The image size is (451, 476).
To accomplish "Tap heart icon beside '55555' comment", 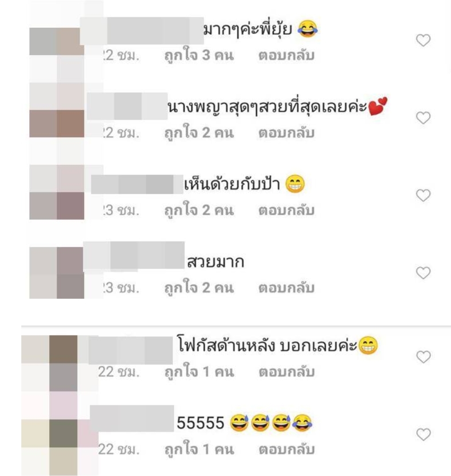I will (423, 434).
